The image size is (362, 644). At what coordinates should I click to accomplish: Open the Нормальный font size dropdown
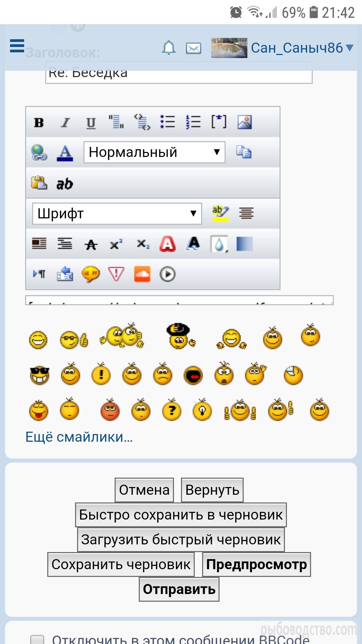pyautogui.click(x=155, y=152)
